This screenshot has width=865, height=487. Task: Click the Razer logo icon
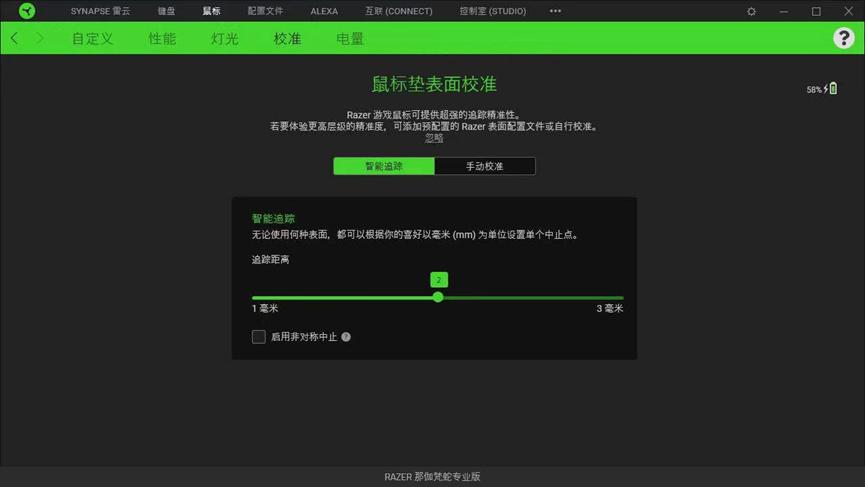[x=26, y=10]
